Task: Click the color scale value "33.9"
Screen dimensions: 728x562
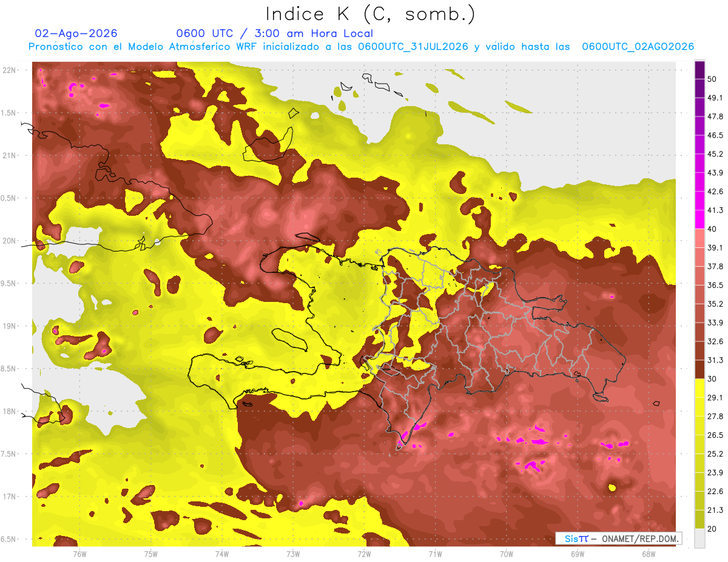Action: [x=715, y=323]
